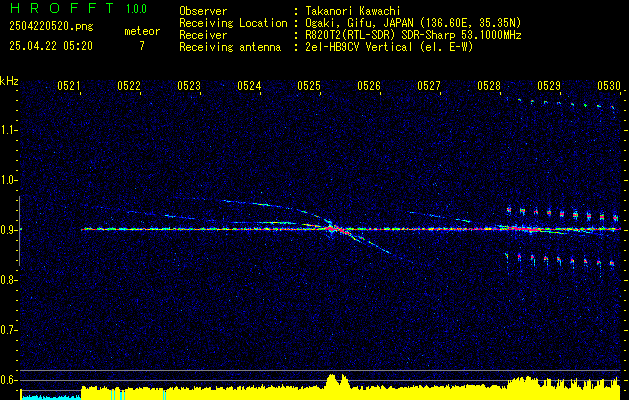Select observer name Takanori Kawachi
The image size is (629, 400).
[353, 11]
